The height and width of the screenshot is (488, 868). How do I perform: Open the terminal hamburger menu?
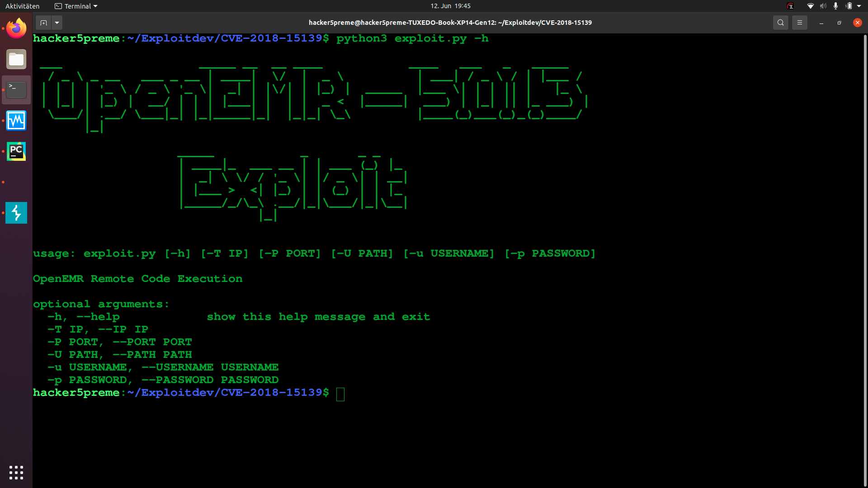click(800, 23)
